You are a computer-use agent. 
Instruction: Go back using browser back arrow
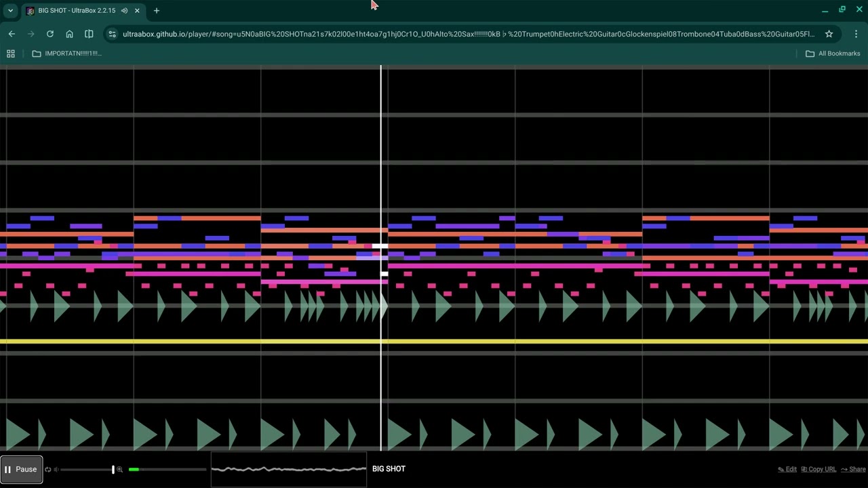click(12, 34)
